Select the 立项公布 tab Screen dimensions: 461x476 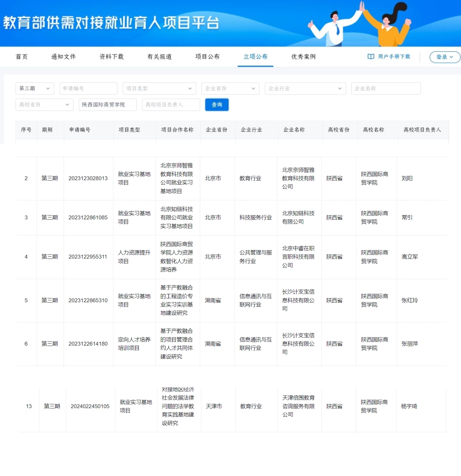coord(255,57)
